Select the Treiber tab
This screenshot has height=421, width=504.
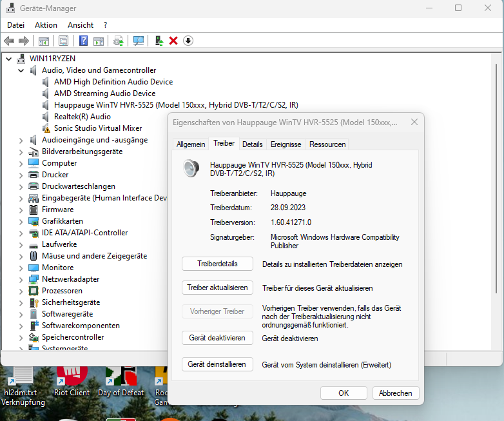coord(224,143)
